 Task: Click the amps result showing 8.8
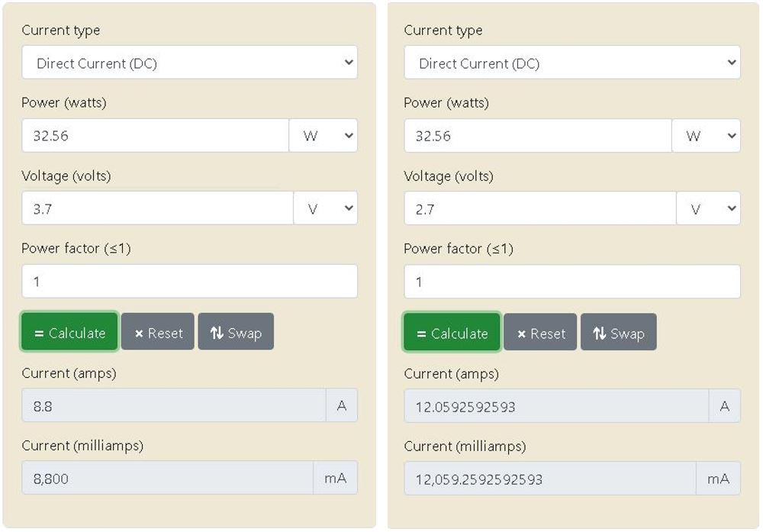(173, 406)
